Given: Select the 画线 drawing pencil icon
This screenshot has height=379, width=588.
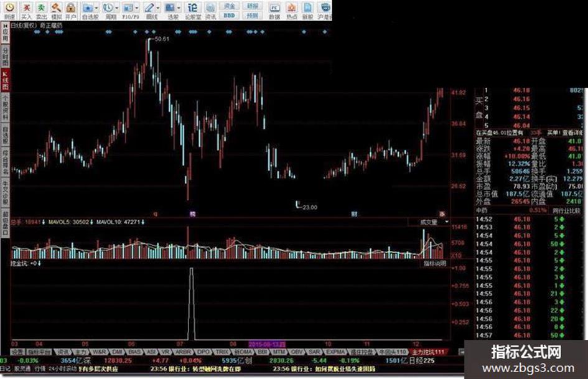Looking at the screenshot, I should point(149,7).
